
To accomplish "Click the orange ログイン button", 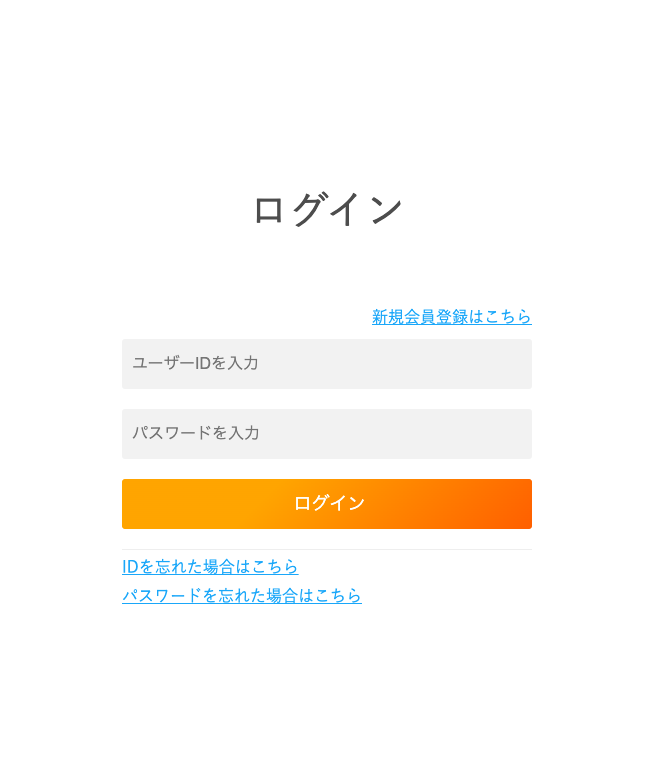I will 327,504.
